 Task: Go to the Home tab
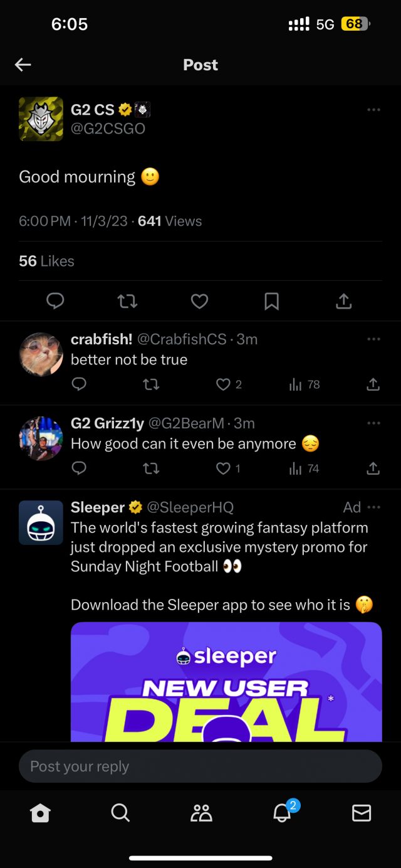coord(40,813)
